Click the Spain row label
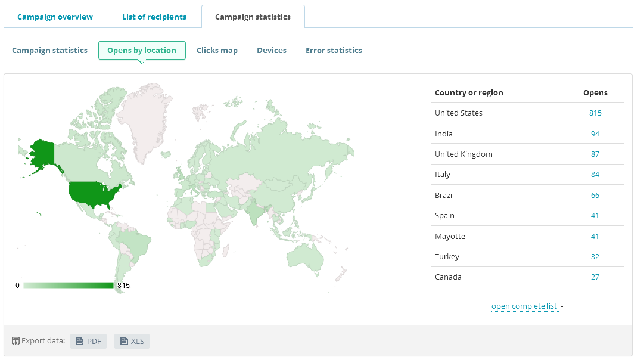The image size is (644, 363). (444, 215)
